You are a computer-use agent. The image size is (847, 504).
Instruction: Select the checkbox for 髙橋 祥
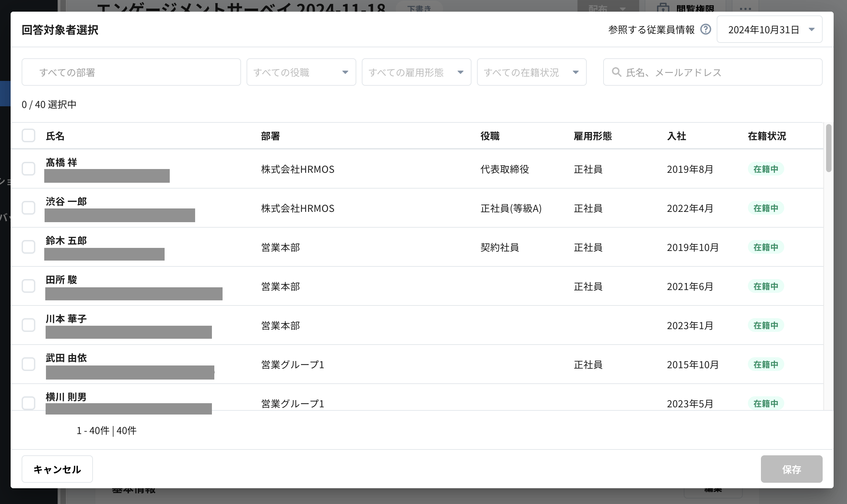[x=29, y=169]
